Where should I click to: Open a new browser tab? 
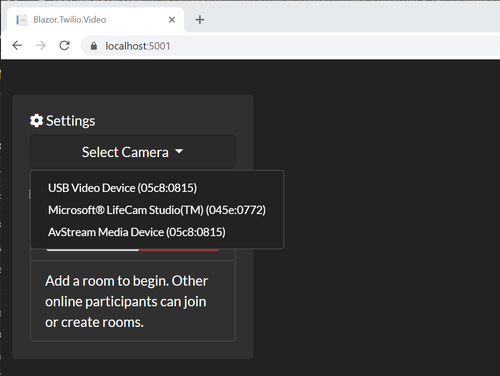point(200,20)
